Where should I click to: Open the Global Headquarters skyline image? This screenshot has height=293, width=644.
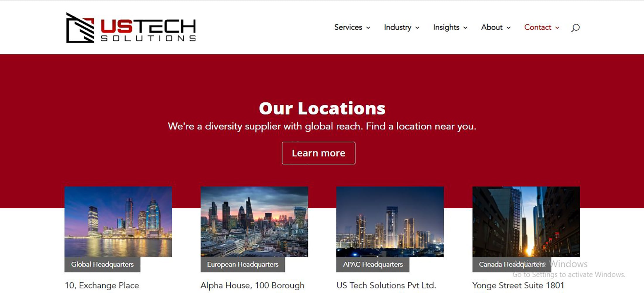118,222
